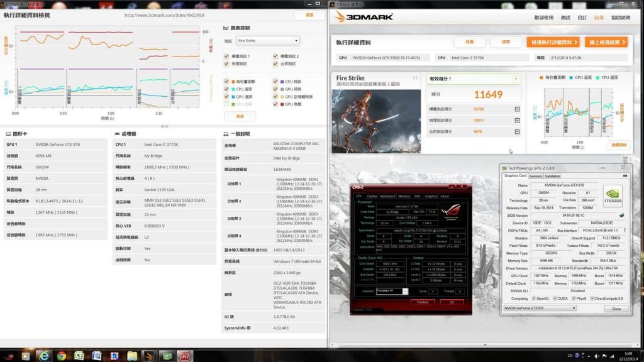Click the orange frames-per-second color swatch

[x=233, y=82]
